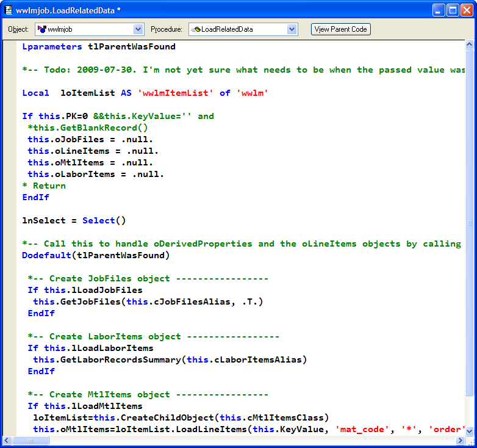This screenshot has width=477, height=448.
Task: Click the vertical scrollbar down arrow
Action: [x=470, y=431]
